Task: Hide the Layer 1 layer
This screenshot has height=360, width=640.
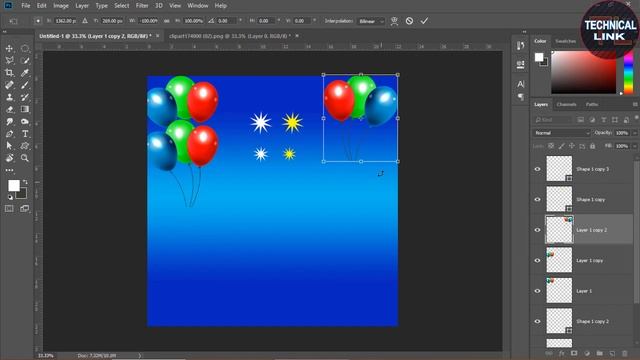Action: click(x=537, y=291)
